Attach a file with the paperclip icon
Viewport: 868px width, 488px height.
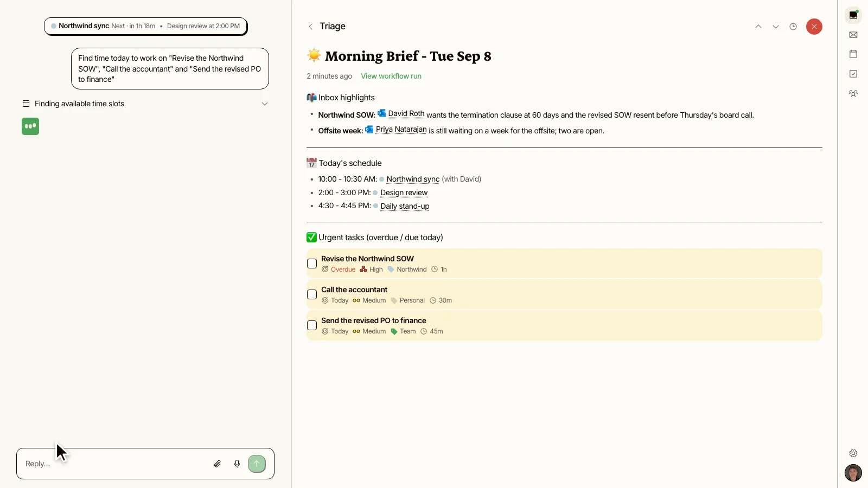tap(218, 464)
